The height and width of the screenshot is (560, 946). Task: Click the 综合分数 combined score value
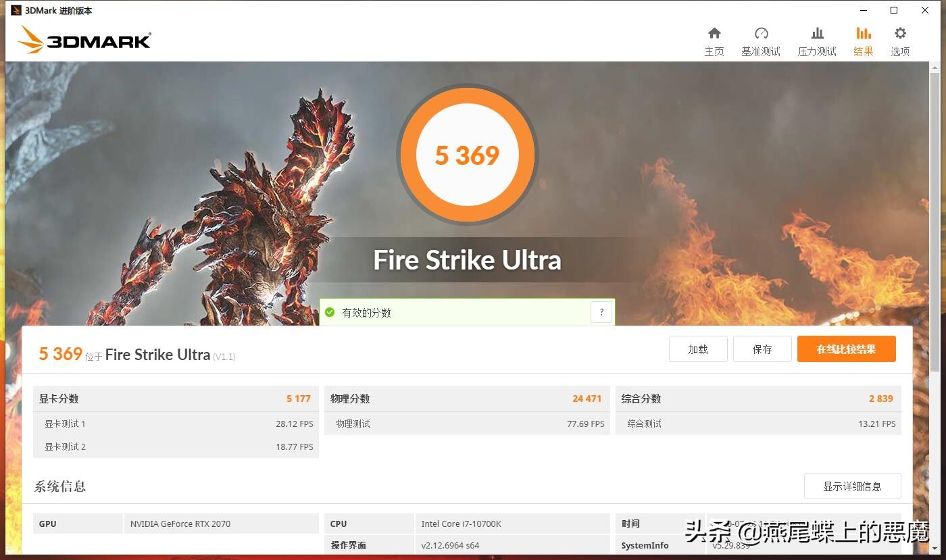coord(880,399)
